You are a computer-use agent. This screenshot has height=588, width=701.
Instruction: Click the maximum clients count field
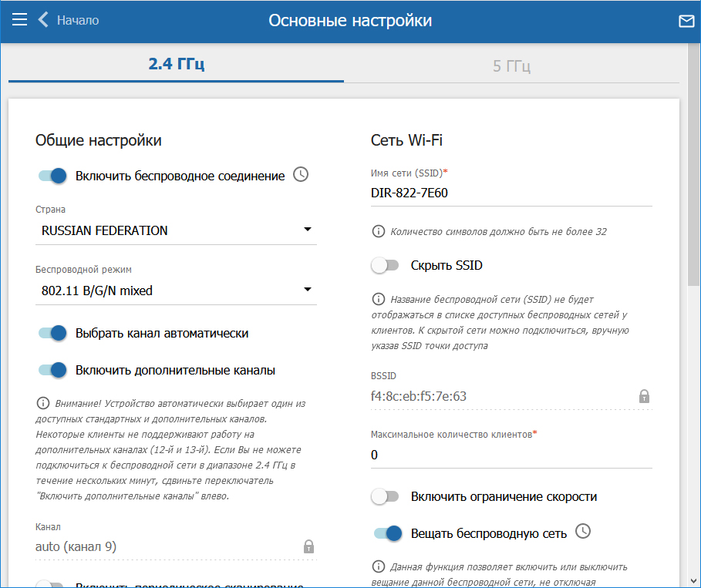point(511,455)
